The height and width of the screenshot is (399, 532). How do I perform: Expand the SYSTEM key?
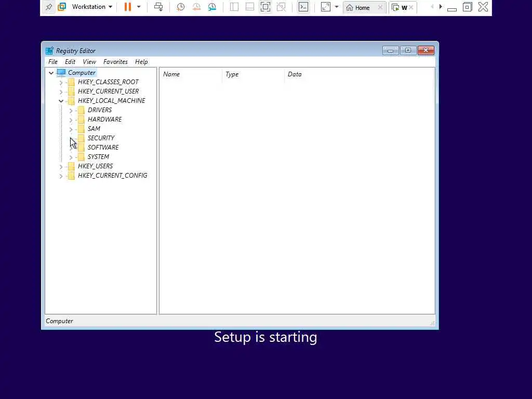pyautogui.click(x=71, y=157)
